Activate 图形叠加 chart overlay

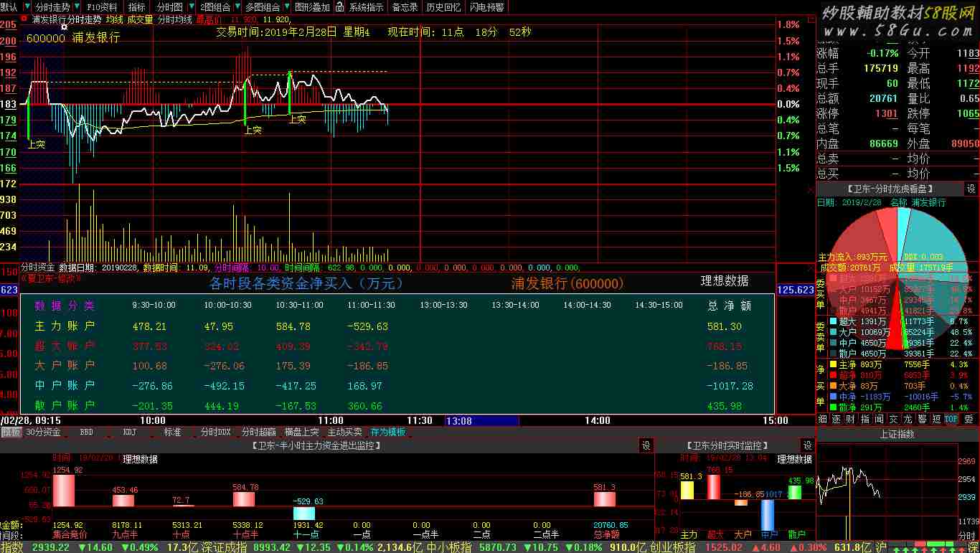coord(313,6)
